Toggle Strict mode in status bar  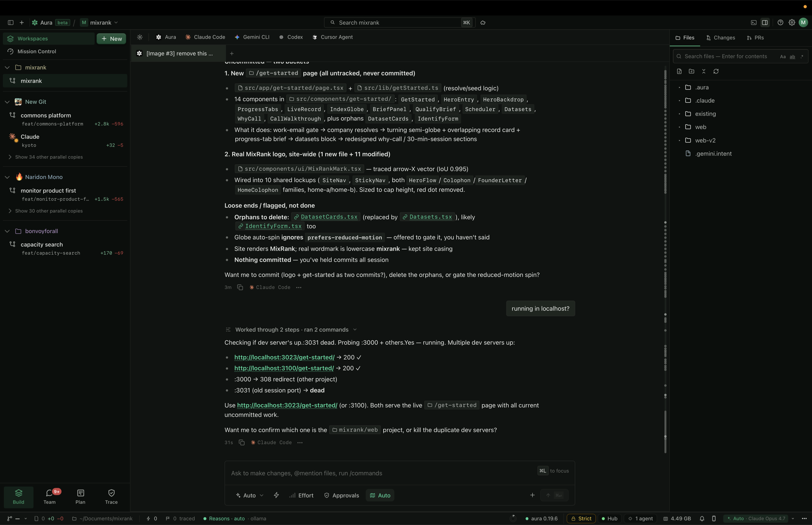[x=581, y=519]
